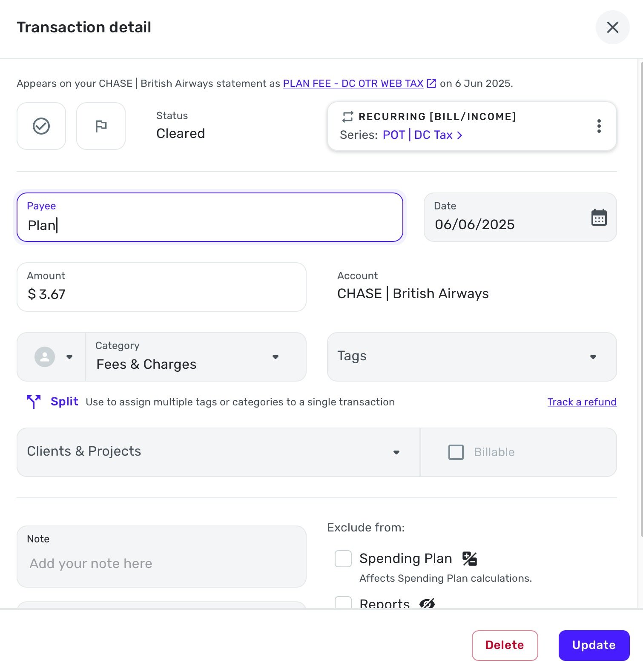Click the recurring loop arrows icon

347,117
